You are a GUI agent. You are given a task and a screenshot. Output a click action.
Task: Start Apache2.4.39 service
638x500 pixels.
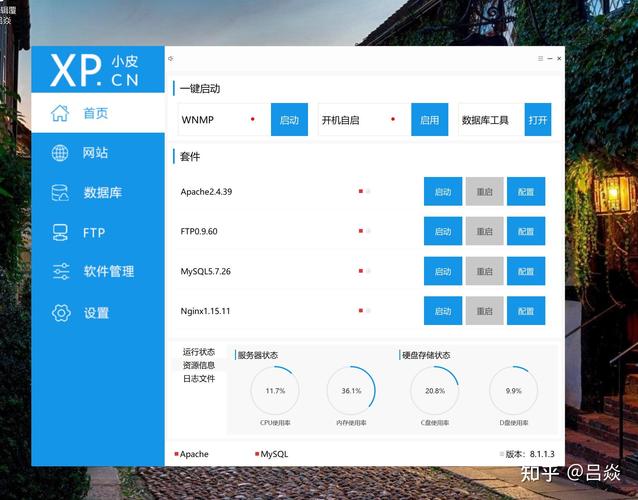(443, 191)
